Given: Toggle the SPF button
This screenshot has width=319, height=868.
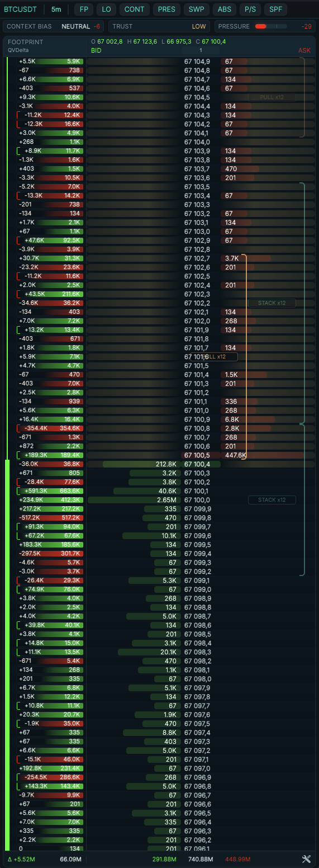Looking at the screenshot, I should [x=275, y=9].
